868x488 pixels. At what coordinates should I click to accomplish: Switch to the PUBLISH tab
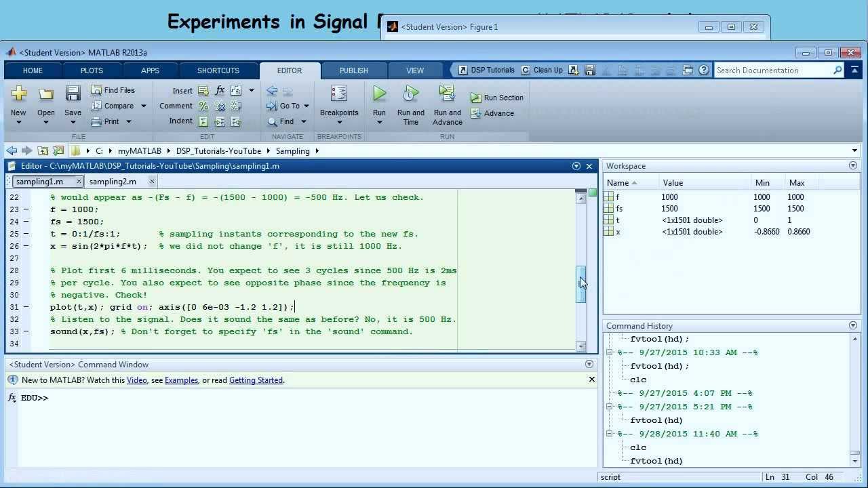[x=353, y=70]
